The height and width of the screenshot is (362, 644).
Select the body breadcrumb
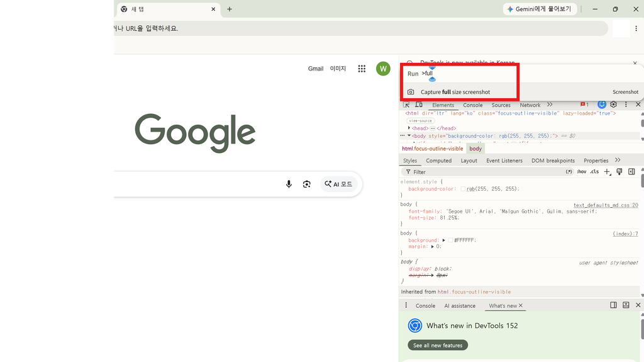[475, 149]
